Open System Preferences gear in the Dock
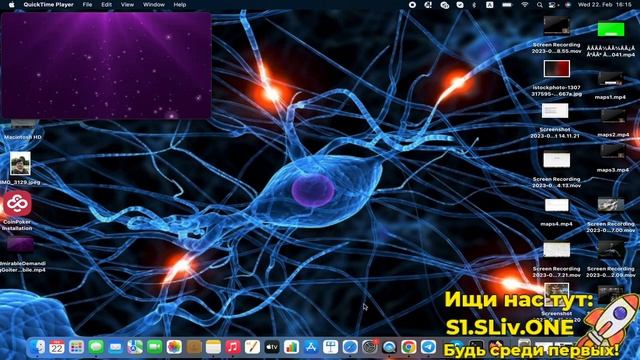 369,347
